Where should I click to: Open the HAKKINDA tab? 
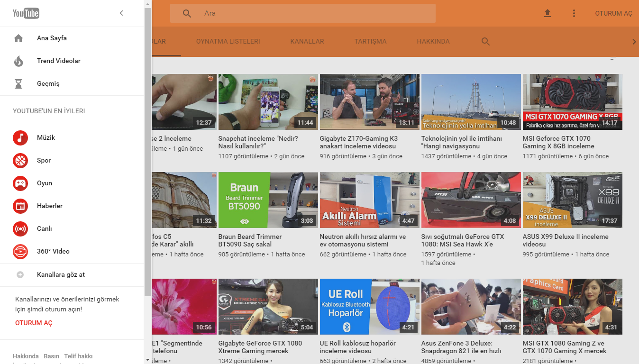click(433, 42)
